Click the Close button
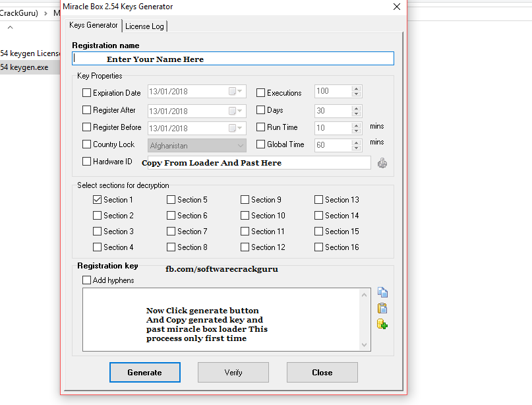 pyautogui.click(x=322, y=373)
